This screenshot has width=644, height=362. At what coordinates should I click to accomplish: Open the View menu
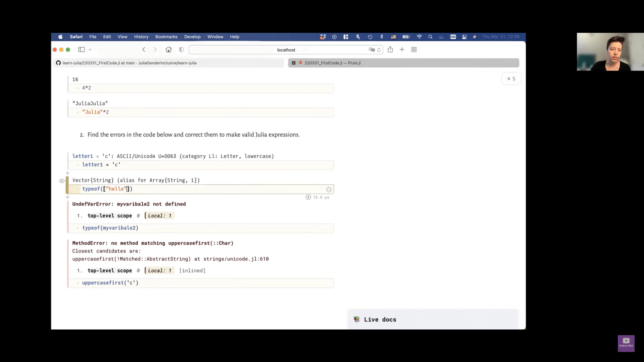(x=122, y=37)
